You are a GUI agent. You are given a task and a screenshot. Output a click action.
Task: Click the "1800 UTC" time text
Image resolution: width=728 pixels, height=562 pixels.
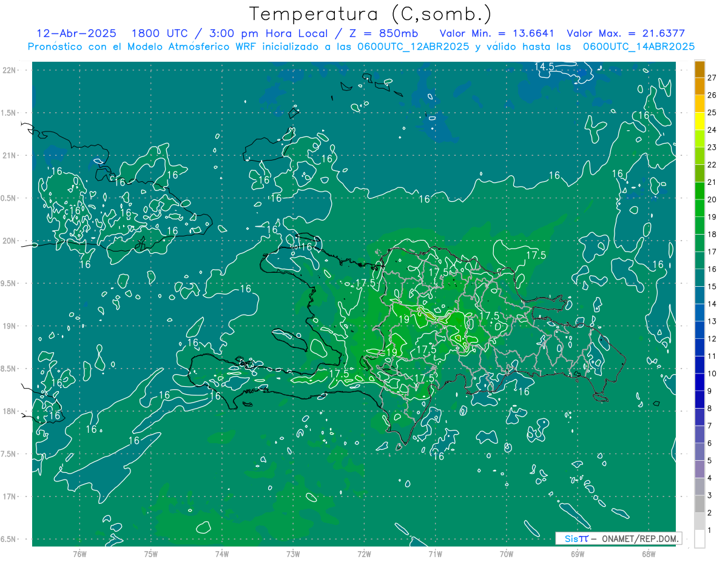[x=159, y=33]
